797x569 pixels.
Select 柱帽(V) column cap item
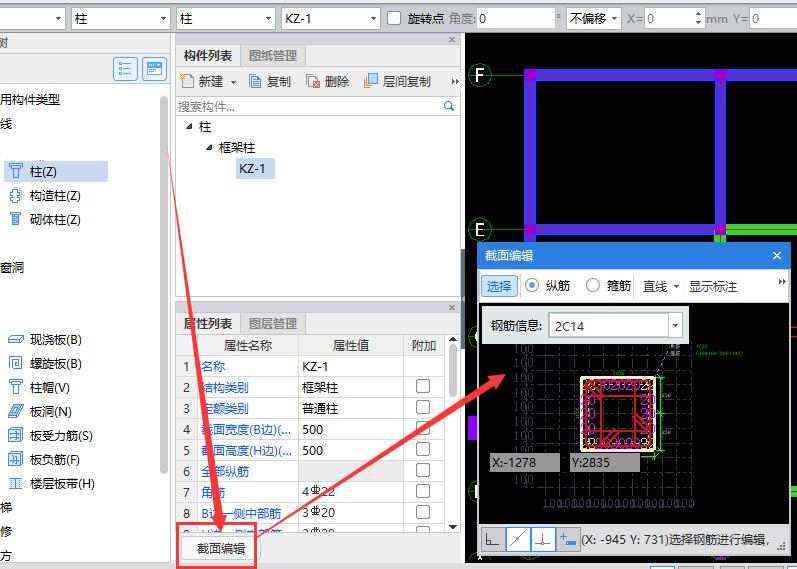coord(40,387)
